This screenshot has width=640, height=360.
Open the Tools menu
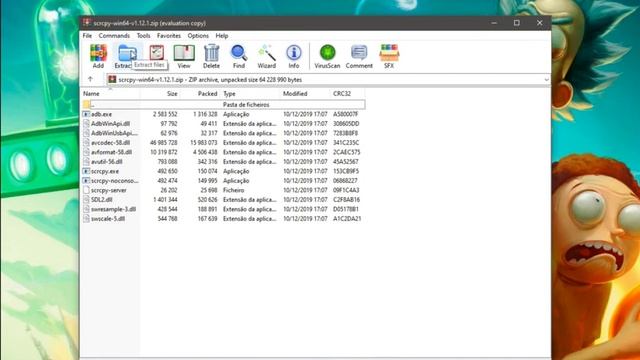(143, 36)
